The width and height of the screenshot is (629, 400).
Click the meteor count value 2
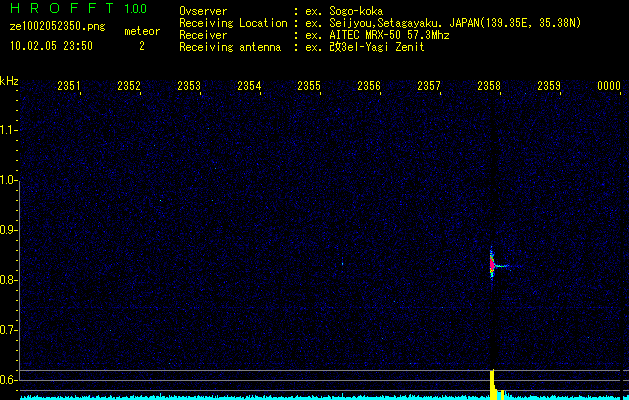click(141, 45)
